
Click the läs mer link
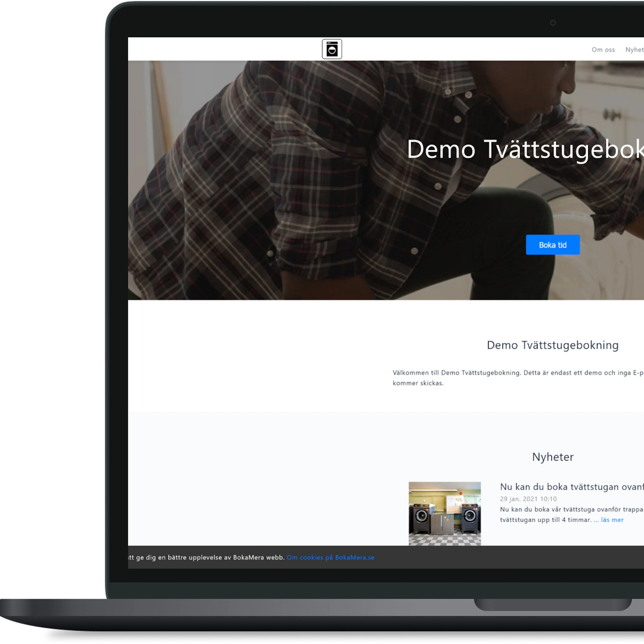tap(612, 520)
